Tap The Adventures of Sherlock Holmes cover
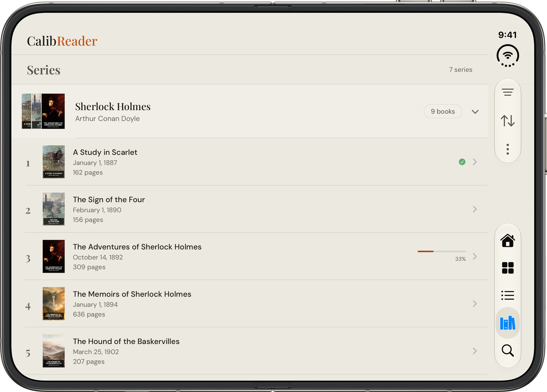 pos(54,257)
